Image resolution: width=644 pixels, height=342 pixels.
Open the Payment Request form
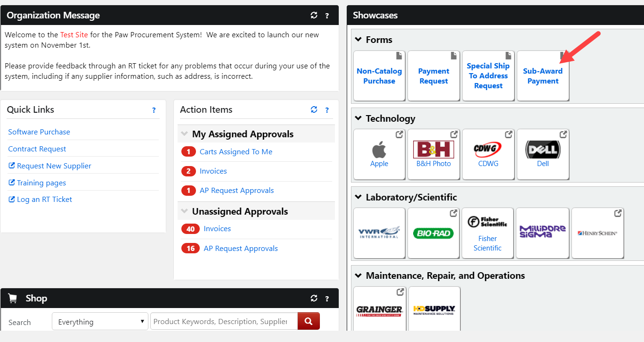pos(433,76)
